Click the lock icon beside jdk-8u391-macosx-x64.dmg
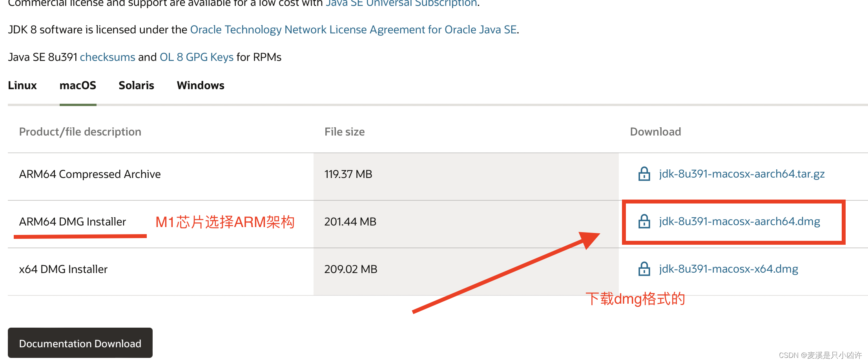Screen dimensions: 868x363 pyautogui.click(x=644, y=269)
